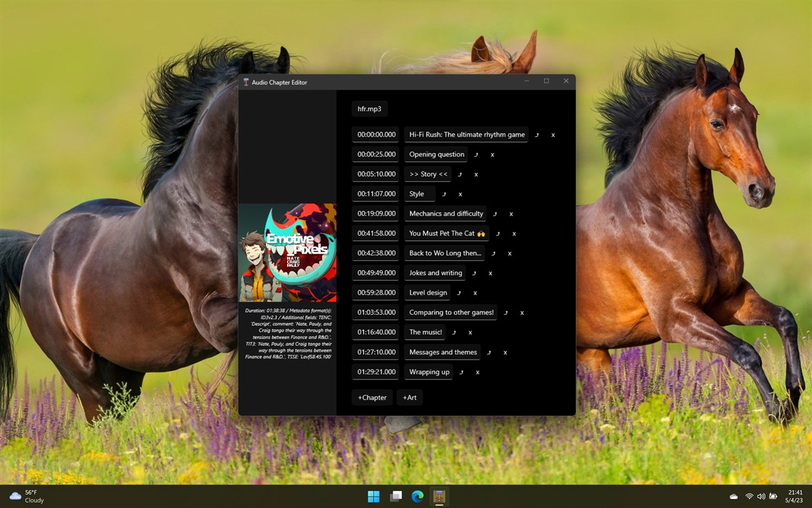Click the volume icon in the system tray
This screenshot has height=508, width=812.
coord(760,496)
